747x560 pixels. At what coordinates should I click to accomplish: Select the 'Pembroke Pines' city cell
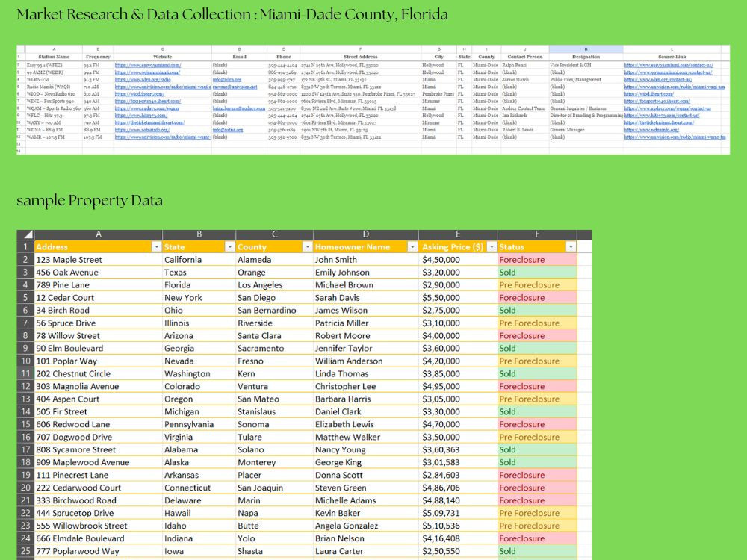click(438, 94)
